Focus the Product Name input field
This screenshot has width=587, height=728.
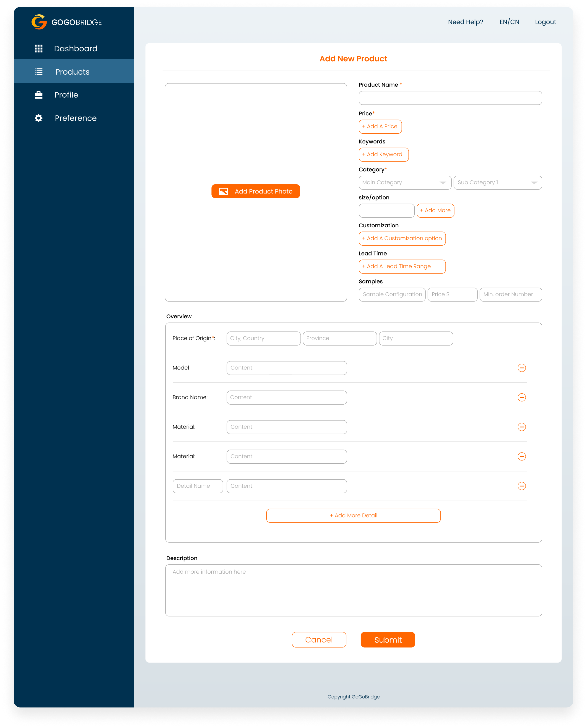[x=450, y=98]
